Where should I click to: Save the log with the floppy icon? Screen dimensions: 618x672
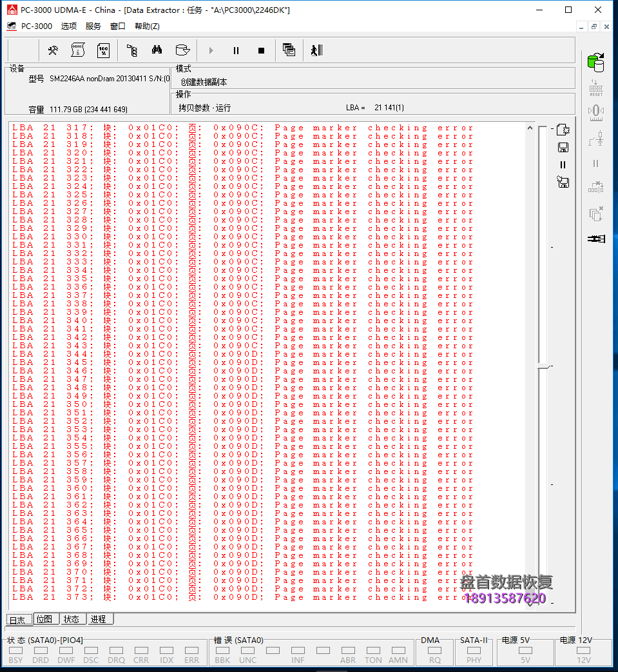point(563,148)
